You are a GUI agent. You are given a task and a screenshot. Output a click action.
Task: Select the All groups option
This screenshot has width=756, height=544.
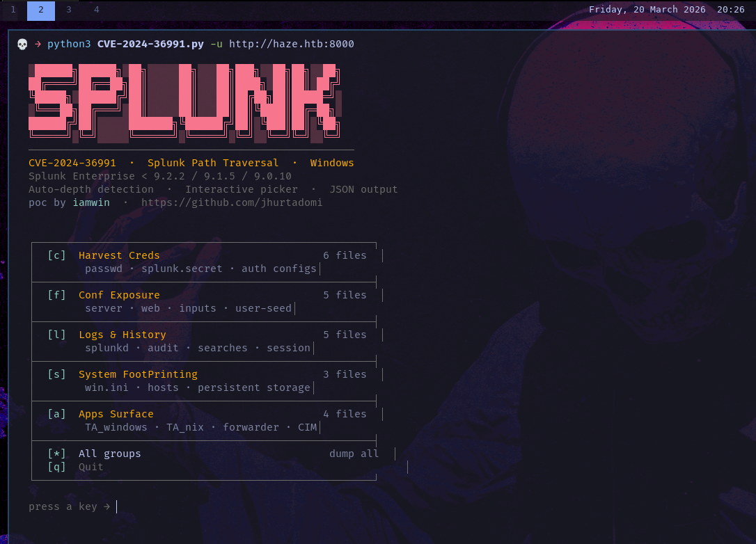coord(110,454)
